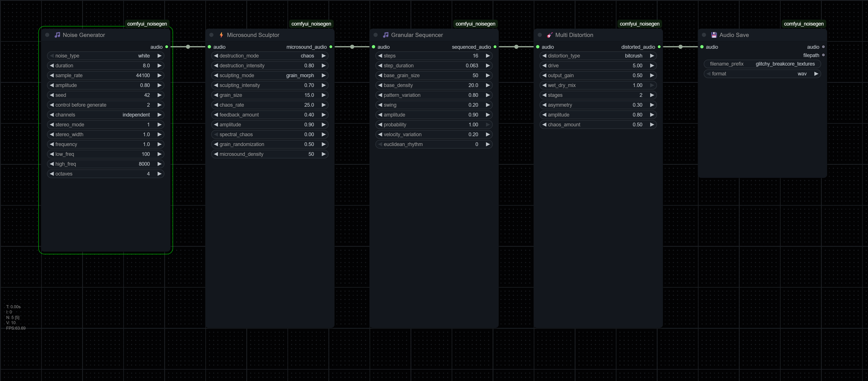The height and width of the screenshot is (381, 868).
Task: Click the Microsound Sculptor lightning bolt icon
Action: (x=221, y=35)
